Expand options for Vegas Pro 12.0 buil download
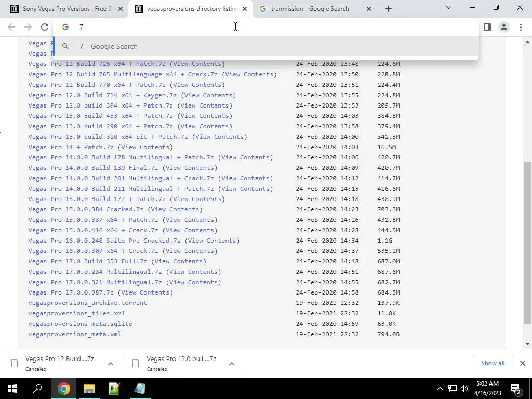 click(x=232, y=364)
